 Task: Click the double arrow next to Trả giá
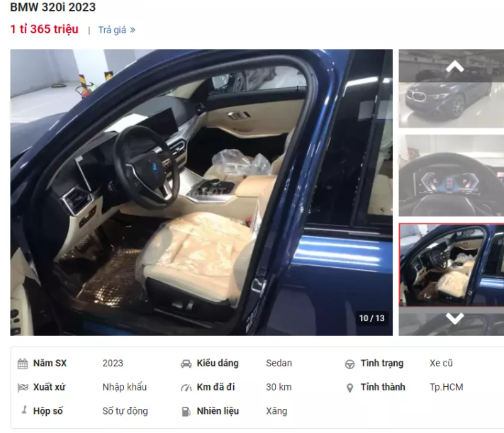133,30
